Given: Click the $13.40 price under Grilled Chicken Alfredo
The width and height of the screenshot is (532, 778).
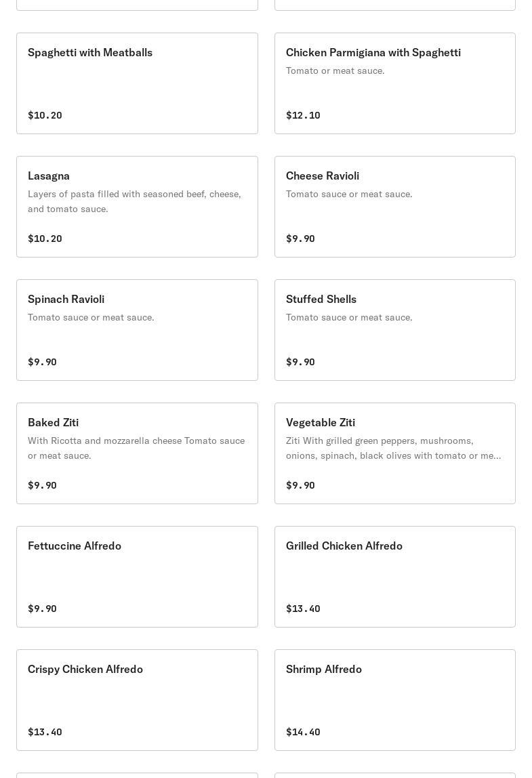Looking at the screenshot, I should [x=303, y=609].
